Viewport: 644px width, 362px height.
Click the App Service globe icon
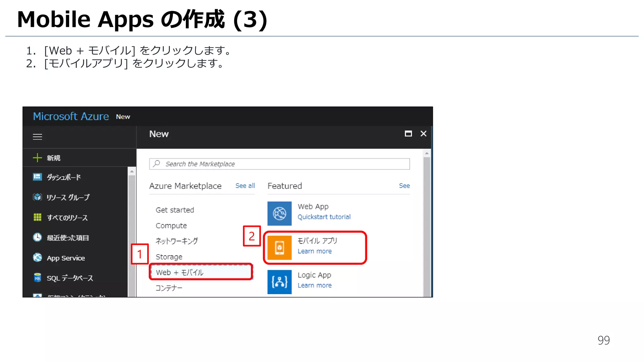[x=37, y=258]
